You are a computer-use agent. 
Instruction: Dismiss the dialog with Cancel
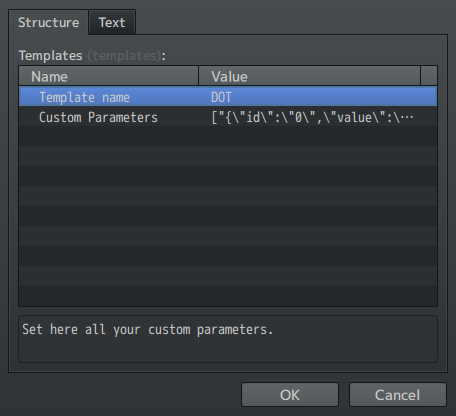[398, 395]
